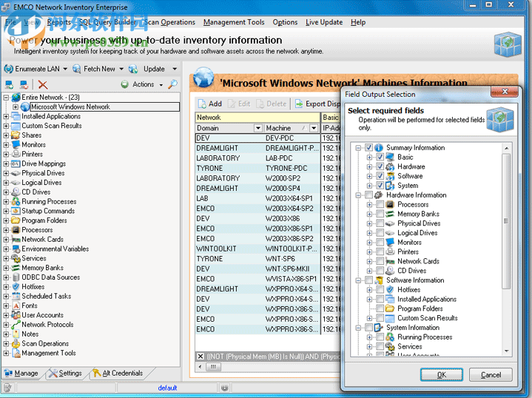The width and height of the screenshot is (532, 398).
Task: Click the Network Cards icon in dialog
Action: click(x=390, y=261)
